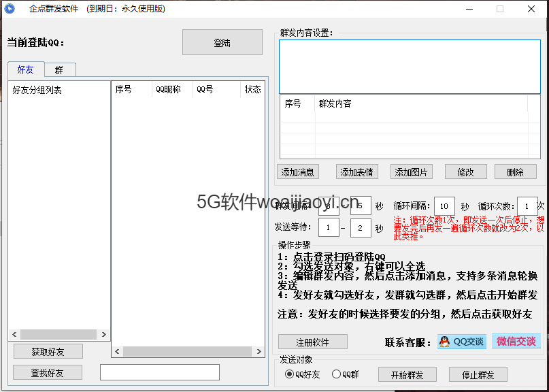Click the 停止群发 button
The image size is (549, 392).
point(478,374)
